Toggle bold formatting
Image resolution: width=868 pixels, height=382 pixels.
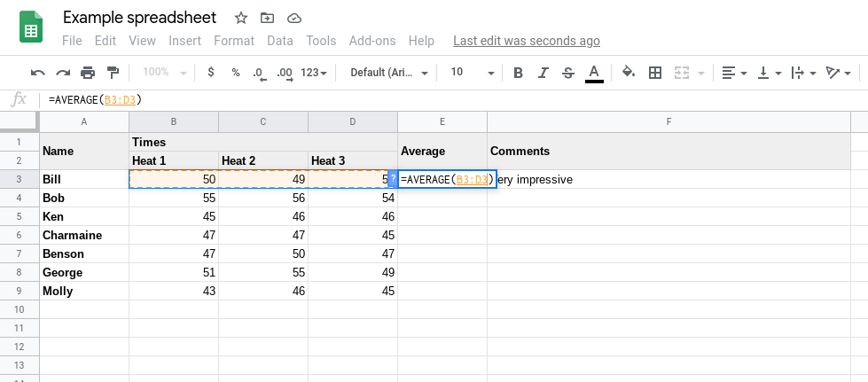[x=518, y=73]
